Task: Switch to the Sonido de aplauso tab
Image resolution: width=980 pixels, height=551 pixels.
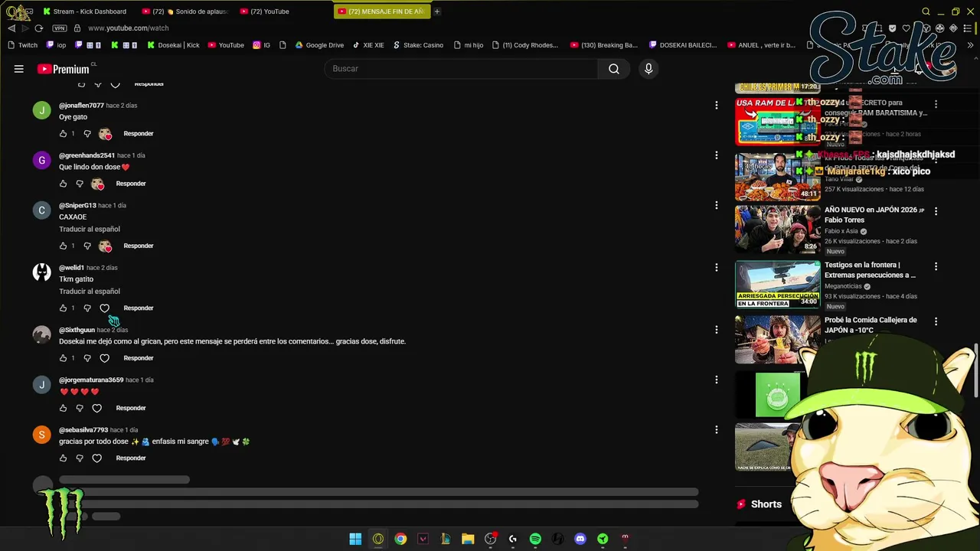Action: 186,11
